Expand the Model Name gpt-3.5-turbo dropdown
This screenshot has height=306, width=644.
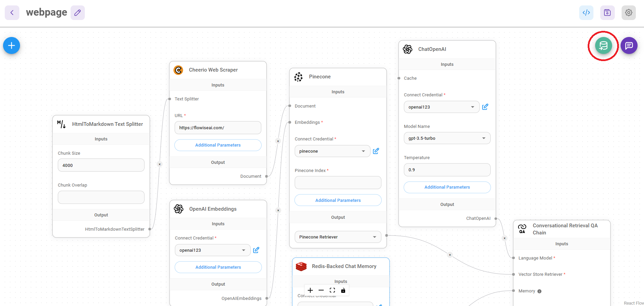[x=447, y=138]
